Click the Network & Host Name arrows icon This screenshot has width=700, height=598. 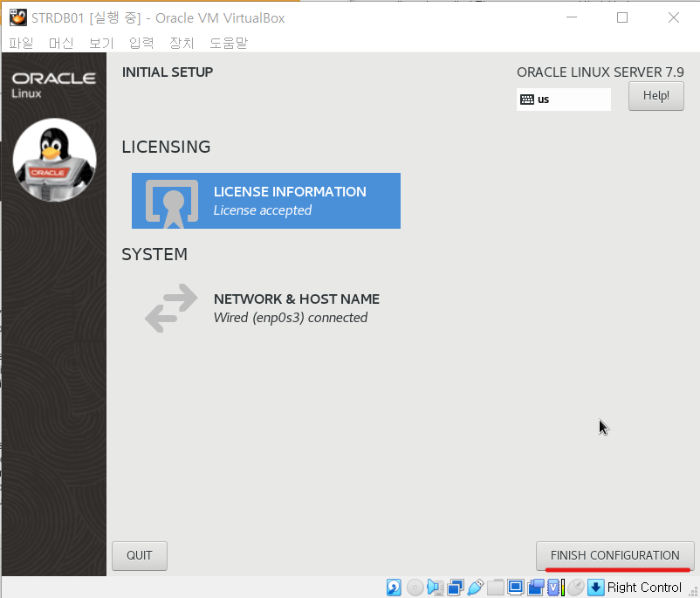coord(171,308)
